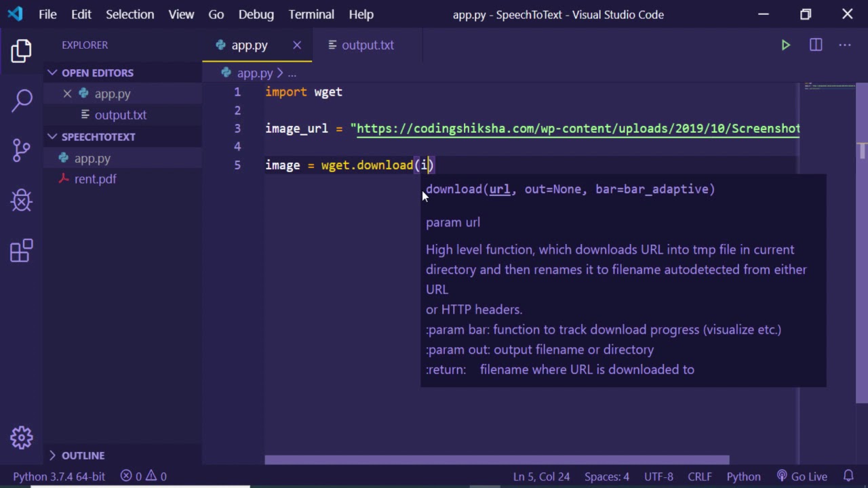Open notifications bell in status bar

tap(848, 476)
